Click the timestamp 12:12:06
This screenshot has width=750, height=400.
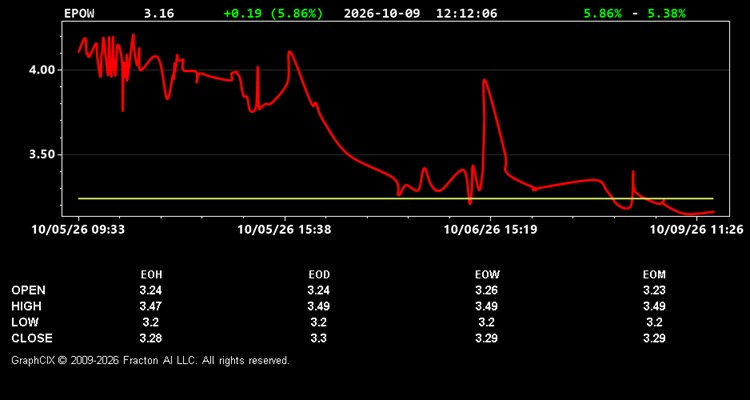click(x=466, y=13)
